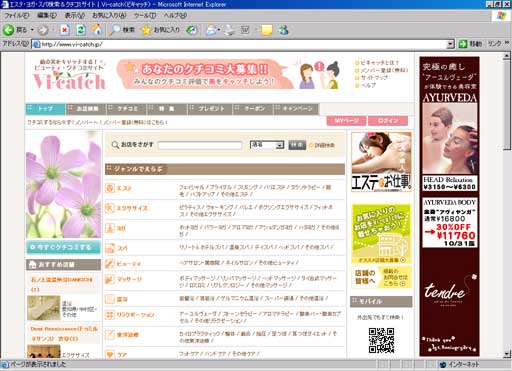Go to the Home icon in toolbar
This screenshot has height=371, width=512.
(x=97, y=30)
